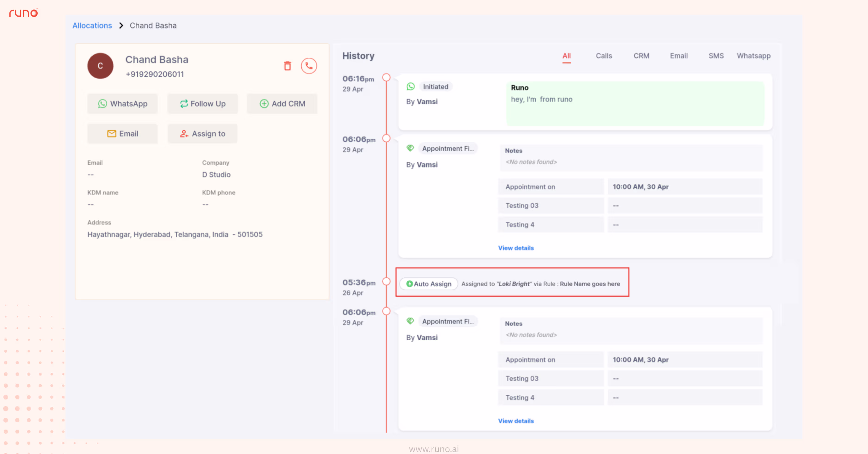Screen dimensions: 868x454
Task: Click the person-add icon on Assign to
Action: [184, 134]
